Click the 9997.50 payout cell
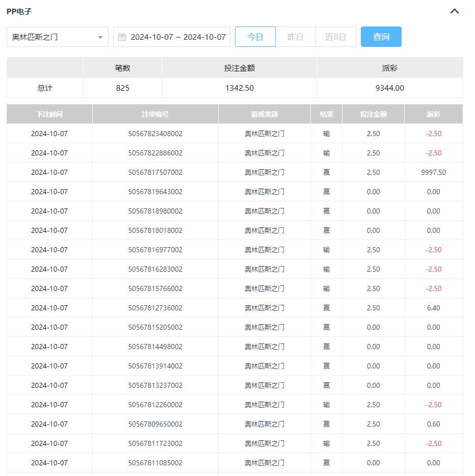This screenshot has height=476, width=475. pyautogui.click(x=433, y=172)
